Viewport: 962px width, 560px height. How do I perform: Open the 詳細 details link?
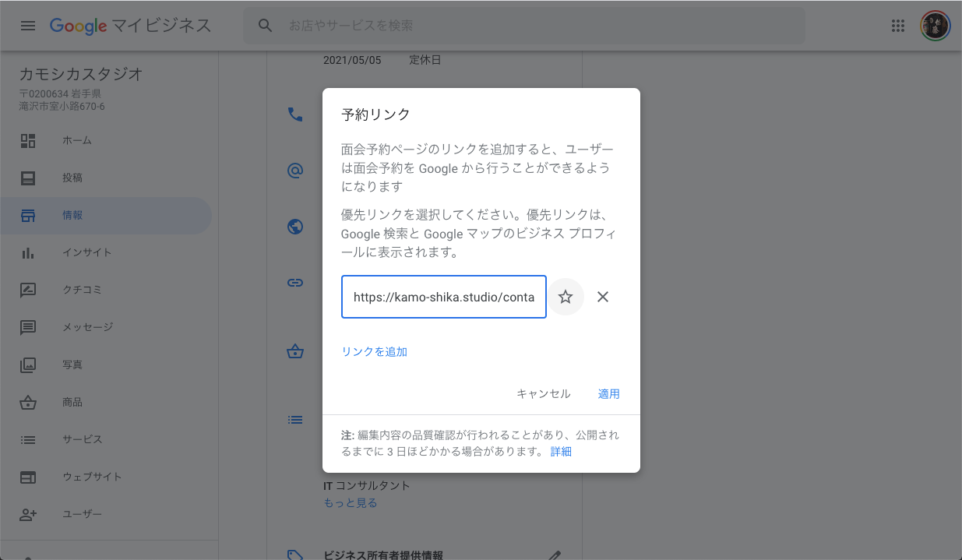[x=561, y=452]
